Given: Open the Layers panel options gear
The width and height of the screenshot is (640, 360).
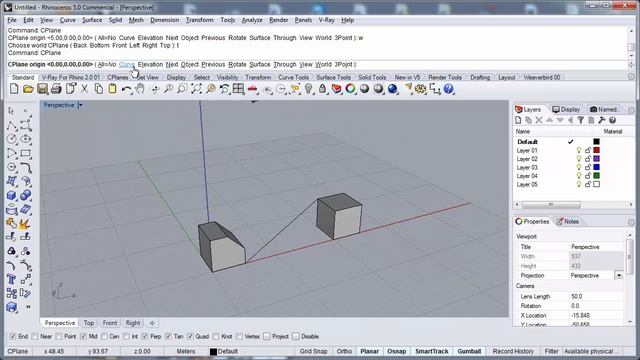Looking at the screenshot, I should point(631,110).
